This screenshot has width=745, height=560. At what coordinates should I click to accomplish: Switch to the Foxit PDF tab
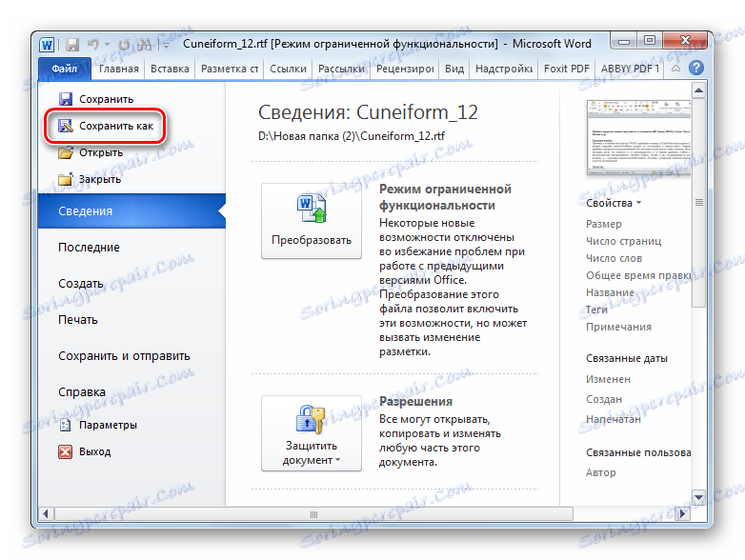pyautogui.click(x=566, y=69)
